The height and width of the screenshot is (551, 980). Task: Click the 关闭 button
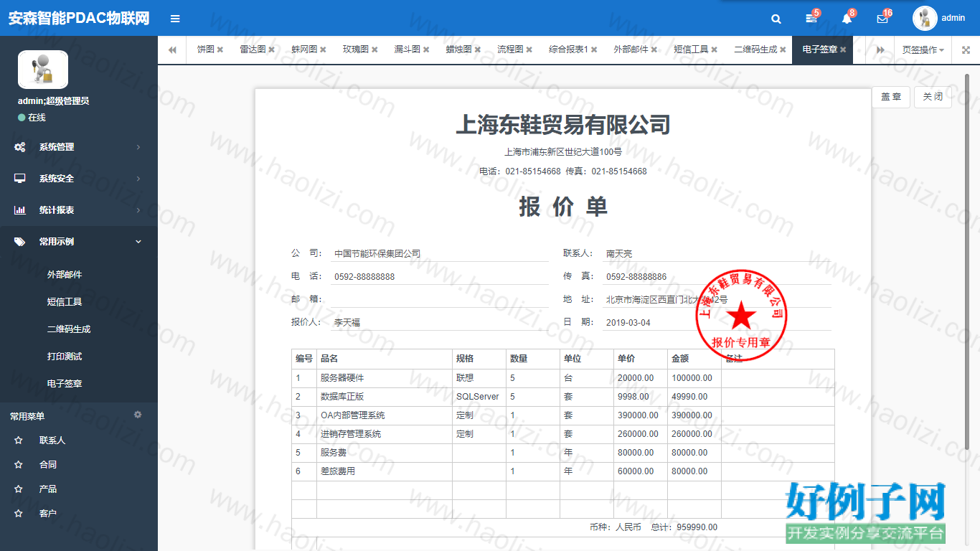(x=933, y=97)
